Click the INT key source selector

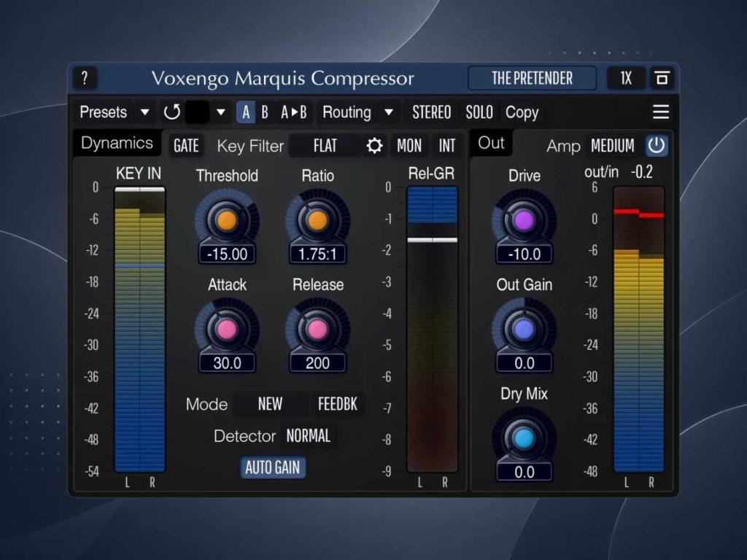447,146
